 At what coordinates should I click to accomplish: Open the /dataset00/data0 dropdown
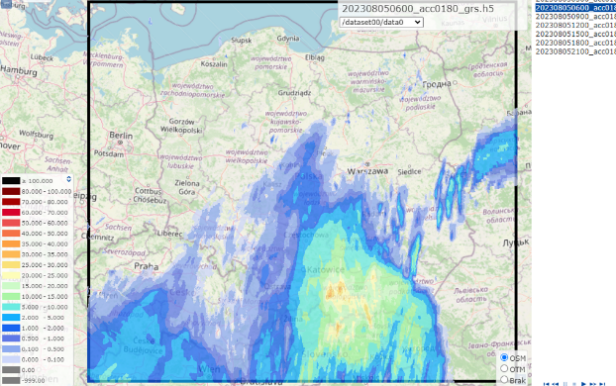pos(381,22)
